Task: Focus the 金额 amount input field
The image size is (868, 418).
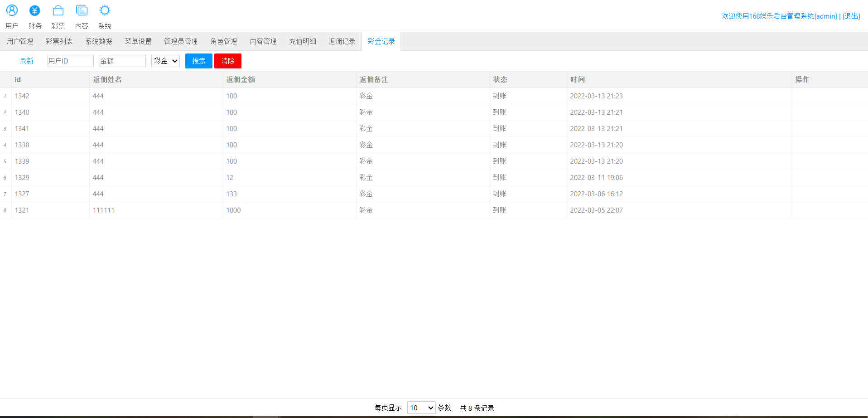Action: (122, 61)
